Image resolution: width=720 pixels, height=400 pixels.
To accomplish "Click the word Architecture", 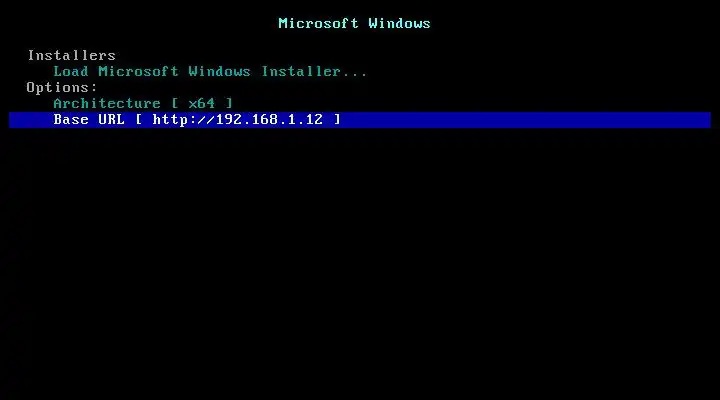I will [107, 103].
